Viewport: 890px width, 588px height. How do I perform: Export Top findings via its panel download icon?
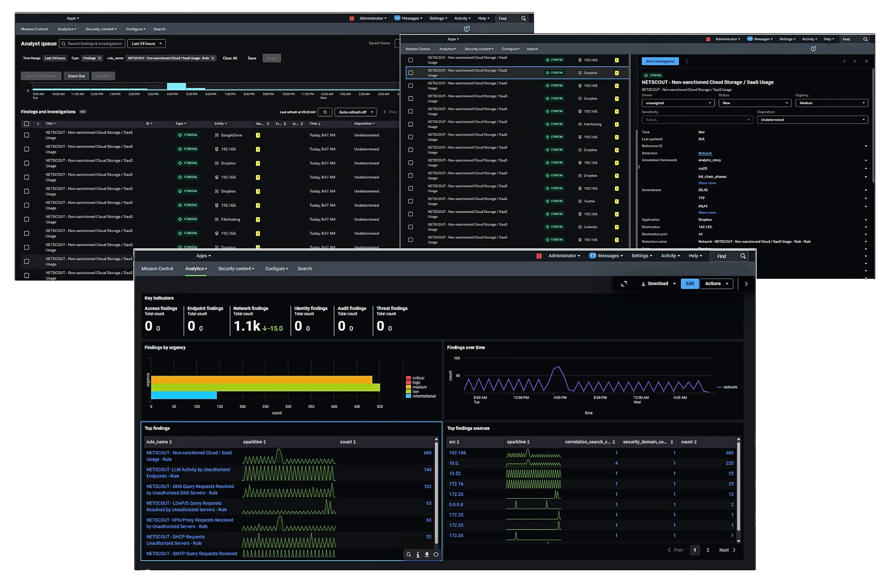tap(427, 555)
